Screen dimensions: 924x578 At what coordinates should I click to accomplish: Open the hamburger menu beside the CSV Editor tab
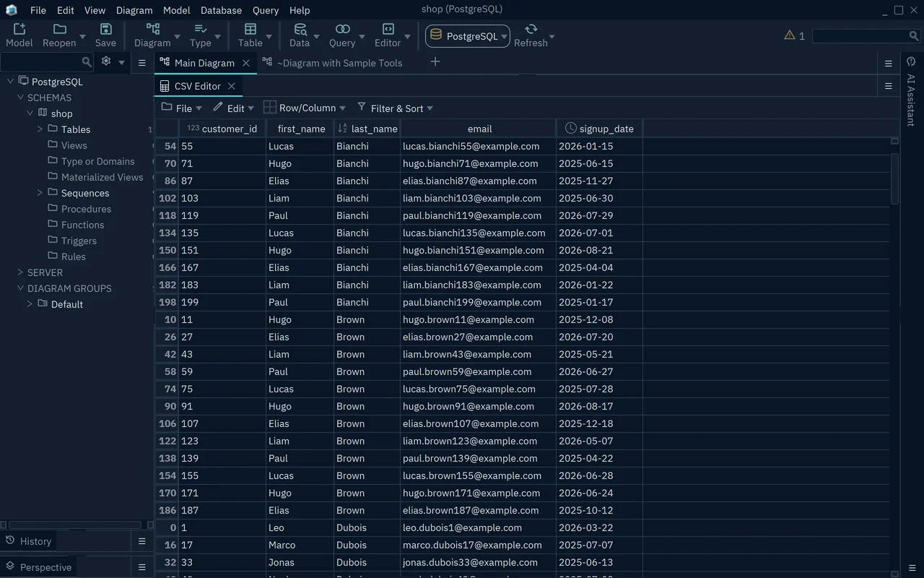click(x=889, y=86)
